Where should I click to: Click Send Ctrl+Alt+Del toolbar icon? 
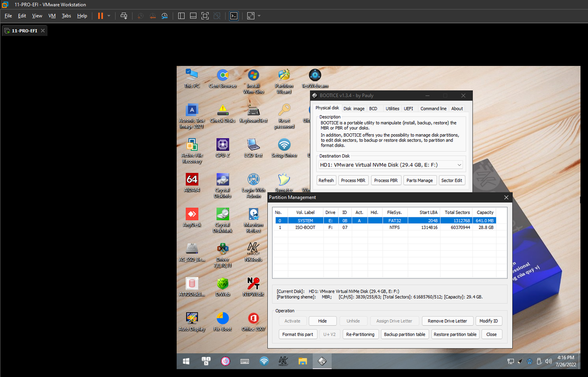click(x=124, y=16)
